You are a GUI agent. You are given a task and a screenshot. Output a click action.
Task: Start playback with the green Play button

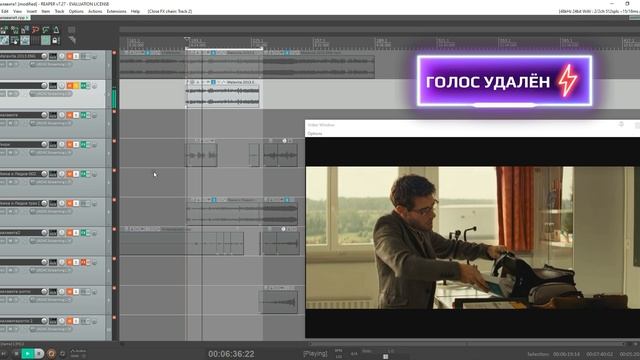[x=27, y=353]
